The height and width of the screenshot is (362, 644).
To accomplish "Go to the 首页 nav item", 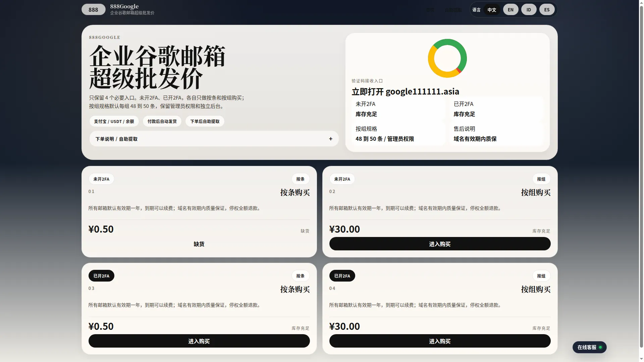I will (430, 10).
